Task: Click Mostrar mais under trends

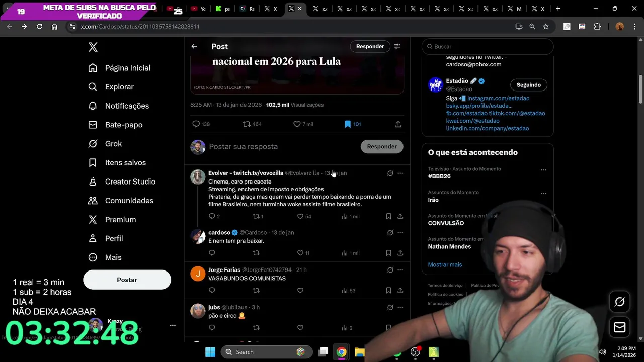Action: pyautogui.click(x=445, y=265)
